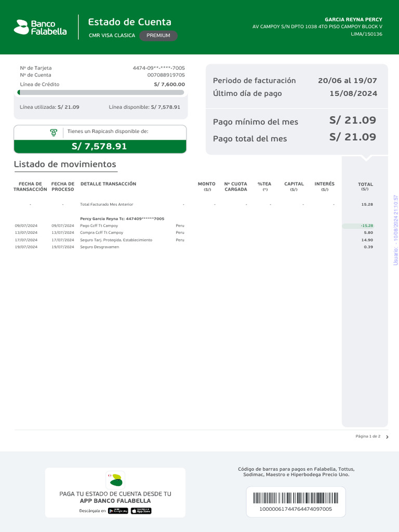
Task: Select the Pago Ccff Tt Campoy row
Action: [99, 226]
